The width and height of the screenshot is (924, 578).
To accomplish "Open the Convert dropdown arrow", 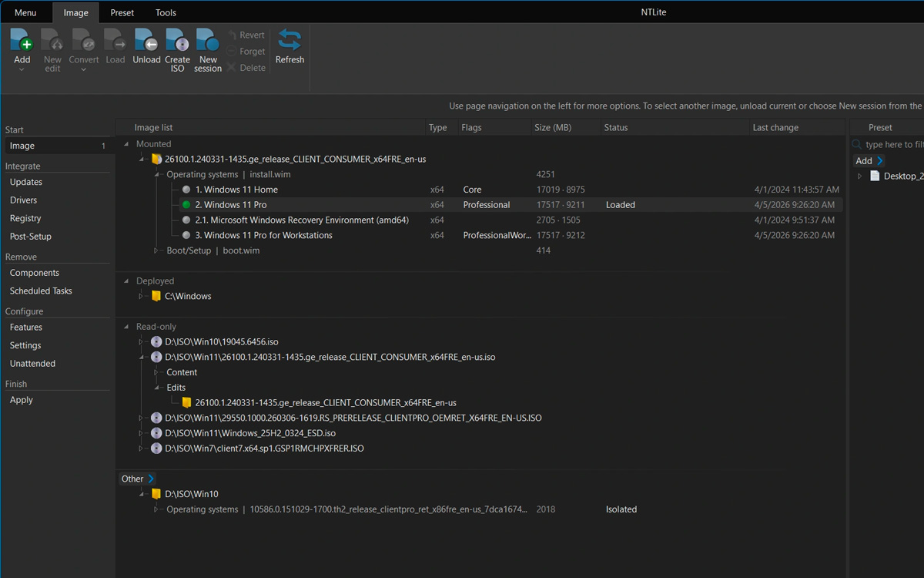I will [x=83, y=69].
